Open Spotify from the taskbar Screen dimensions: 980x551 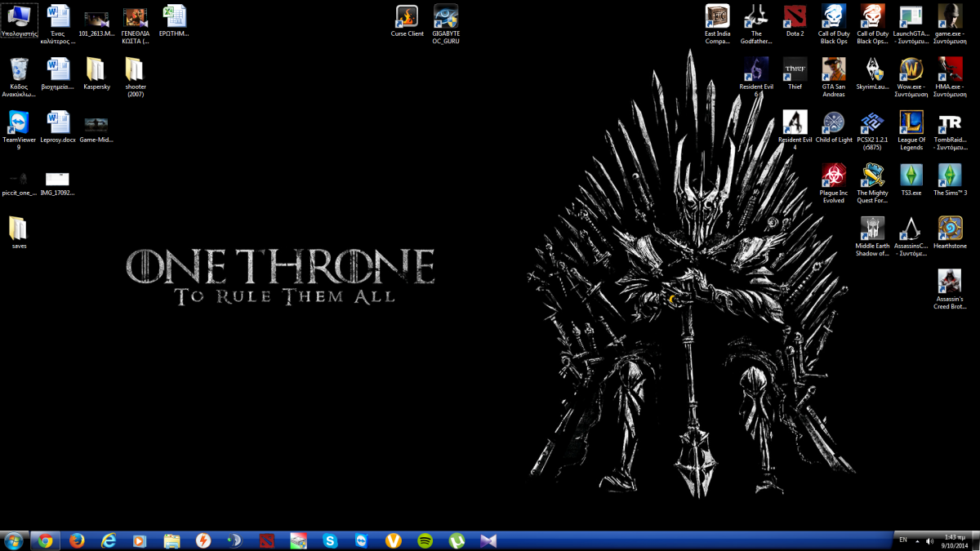pos(425,540)
